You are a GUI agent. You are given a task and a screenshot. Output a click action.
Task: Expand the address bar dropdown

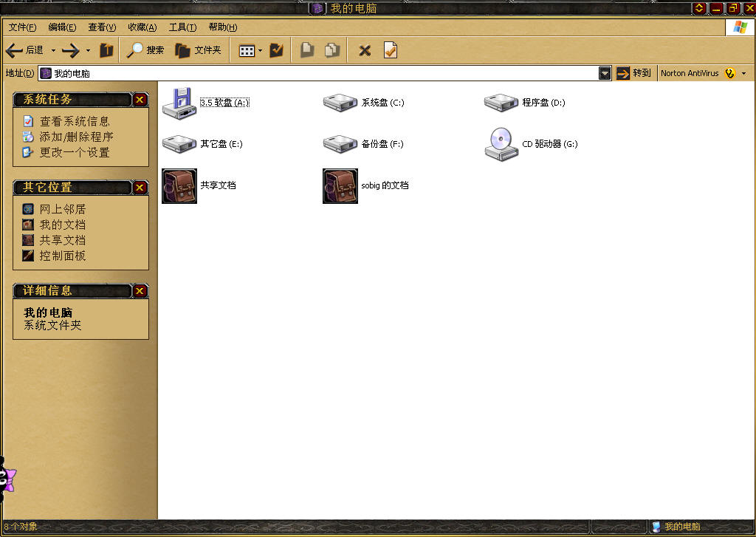click(x=605, y=73)
